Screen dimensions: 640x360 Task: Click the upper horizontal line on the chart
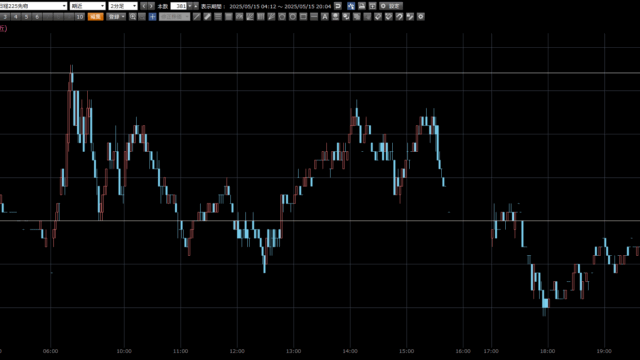click(320, 73)
